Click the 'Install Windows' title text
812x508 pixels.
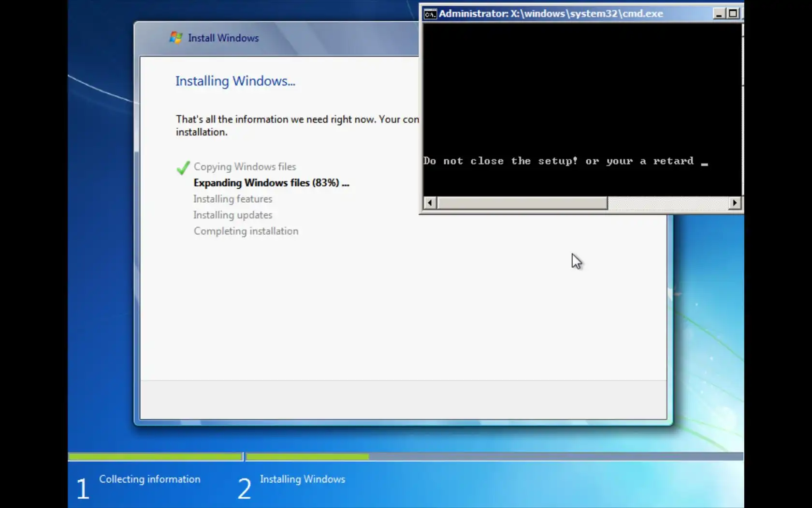tap(223, 38)
